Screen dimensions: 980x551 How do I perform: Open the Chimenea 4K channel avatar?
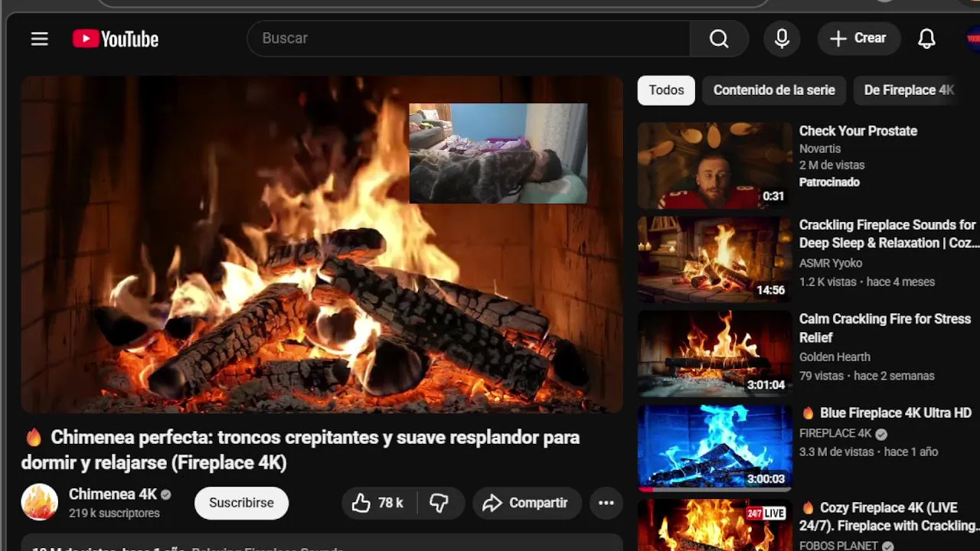tap(39, 502)
